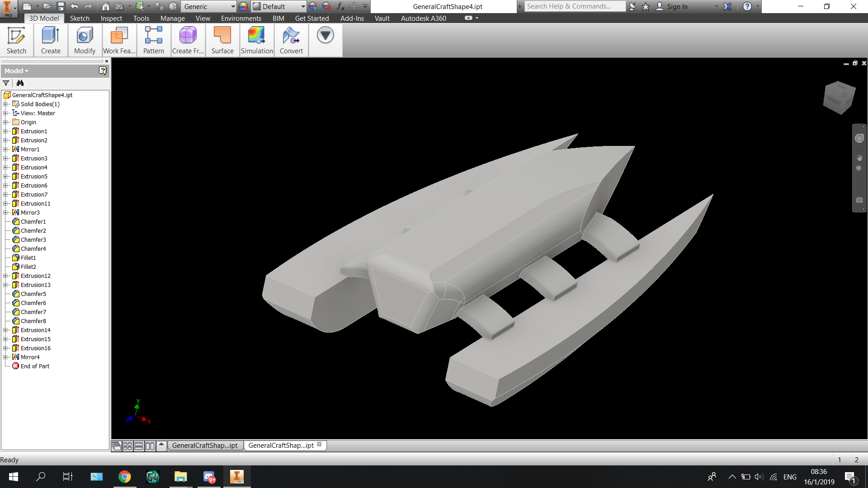868x488 pixels.
Task: Open the fx Parameters icon
Action: click(340, 6)
